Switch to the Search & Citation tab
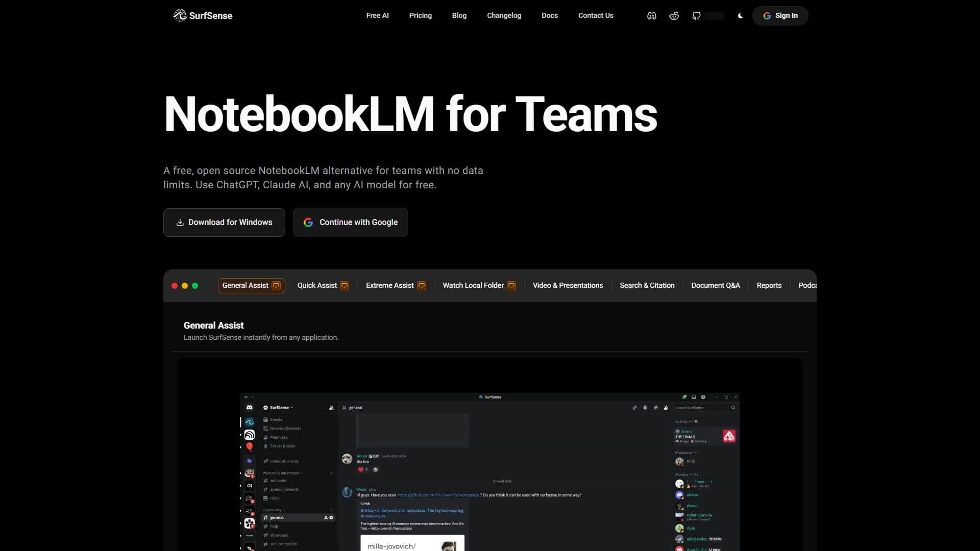Image resolution: width=980 pixels, height=551 pixels. 647,285
